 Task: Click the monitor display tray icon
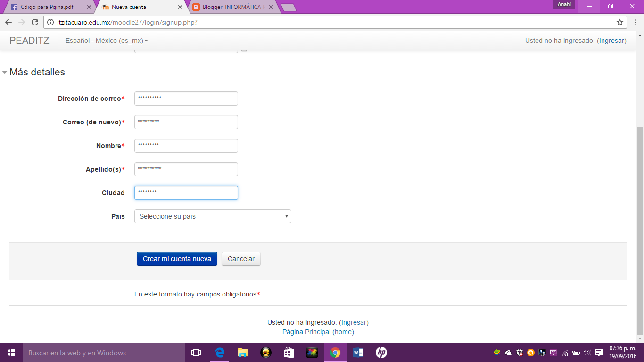point(542,353)
